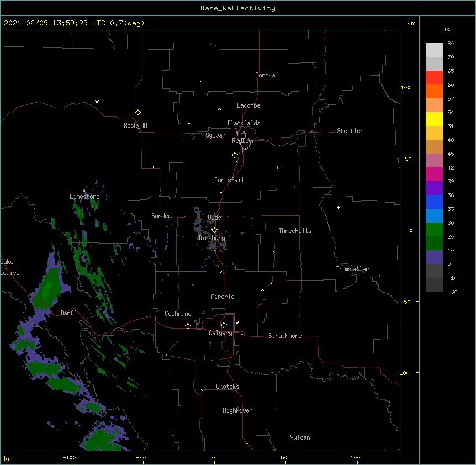Click the Base_Reflectivity title

tap(238, 8)
